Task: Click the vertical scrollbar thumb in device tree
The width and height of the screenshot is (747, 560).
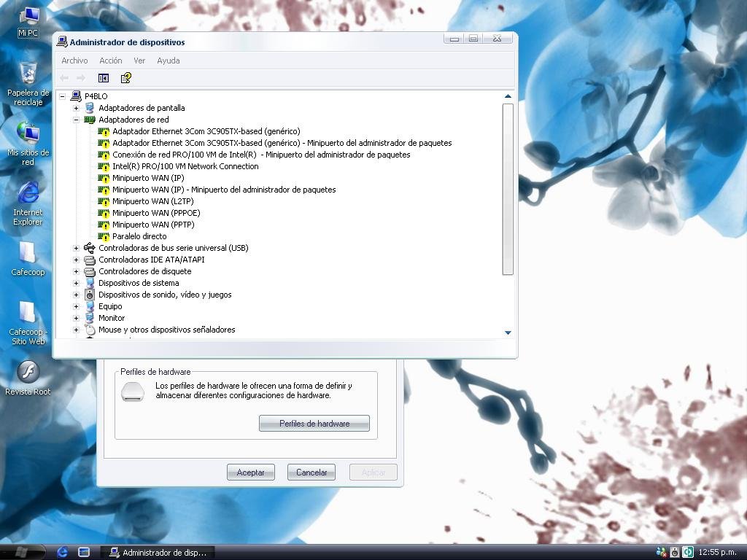Action: click(508, 190)
